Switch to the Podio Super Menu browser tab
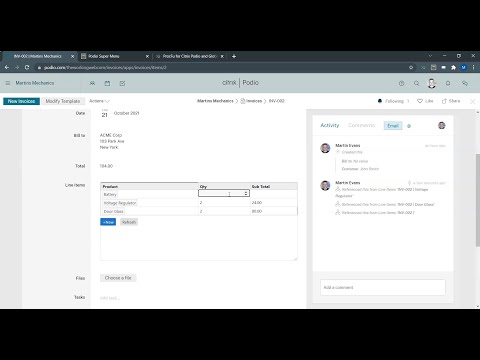480x360 pixels. (x=115, y=56)
